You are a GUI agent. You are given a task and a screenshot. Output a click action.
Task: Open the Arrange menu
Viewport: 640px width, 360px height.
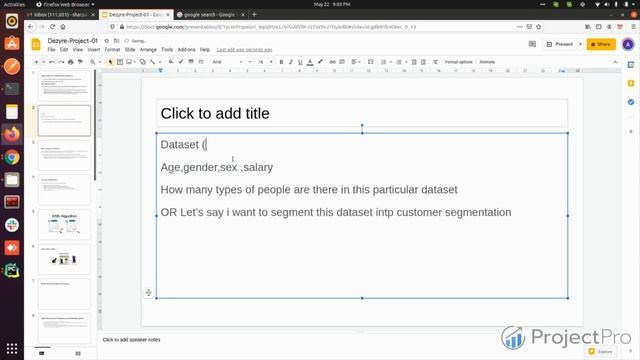148,50
